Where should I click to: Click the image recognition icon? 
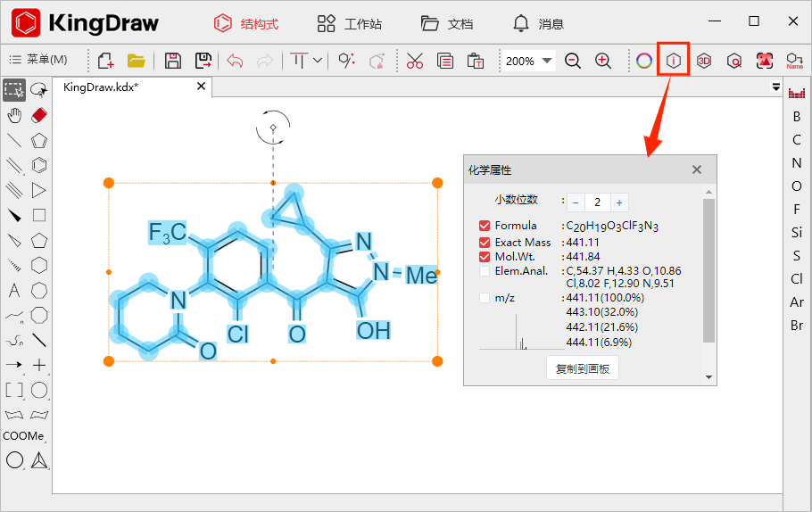point(765,61)
